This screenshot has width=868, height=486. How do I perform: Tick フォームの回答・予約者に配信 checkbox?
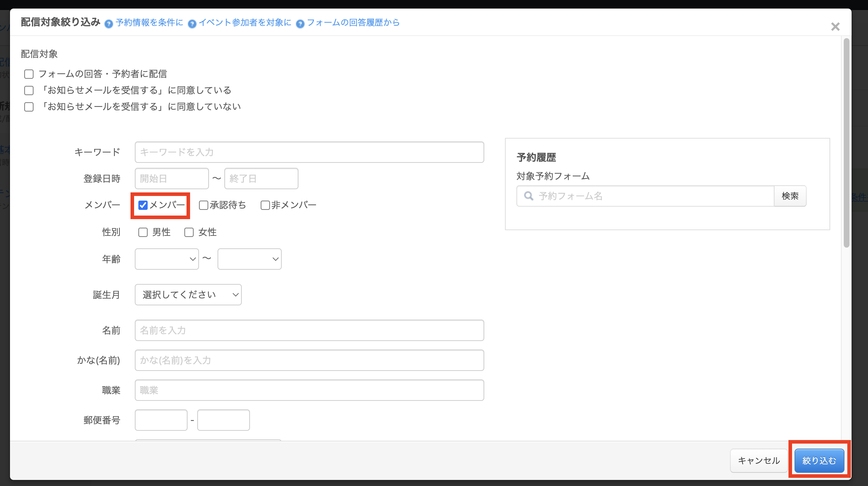29,74
